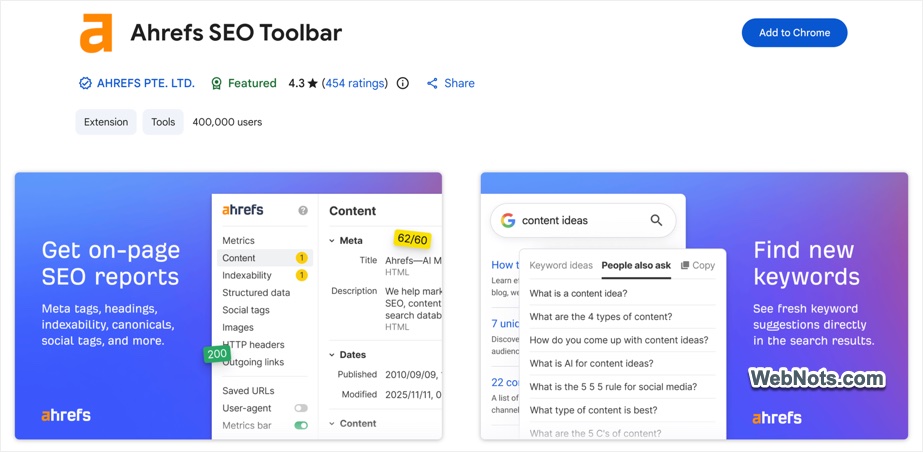Click the Tools category chip
This screenshot has height=452, width=923.
[163, 122]
